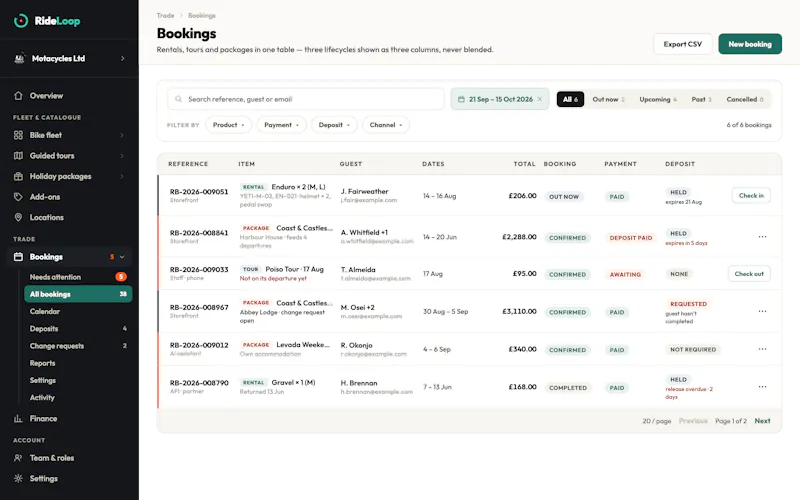Open Activity in sidebar
800x500 pixels.
pyautogui.click(x=78, y=397)
